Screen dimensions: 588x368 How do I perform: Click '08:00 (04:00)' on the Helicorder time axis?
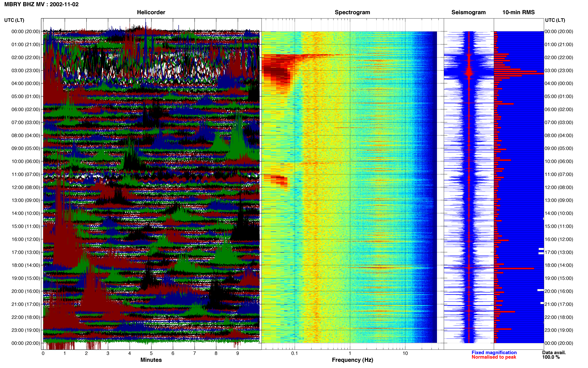pyautogui.click(x=26, y=136)
